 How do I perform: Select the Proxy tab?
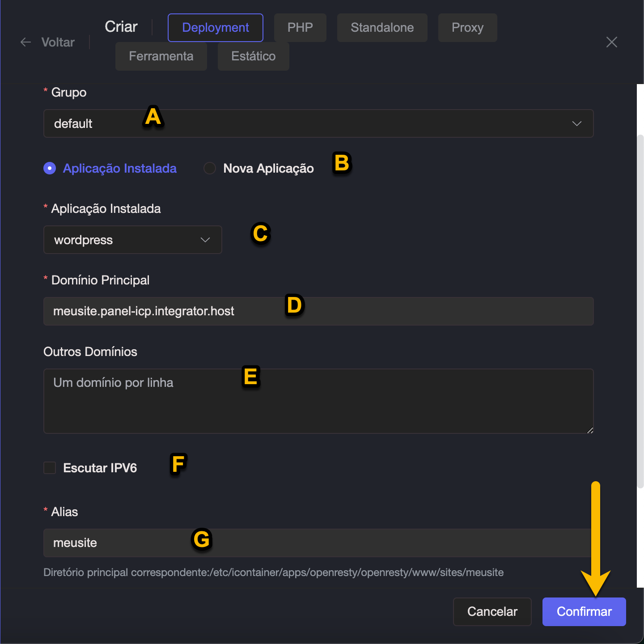pos(467,28)
